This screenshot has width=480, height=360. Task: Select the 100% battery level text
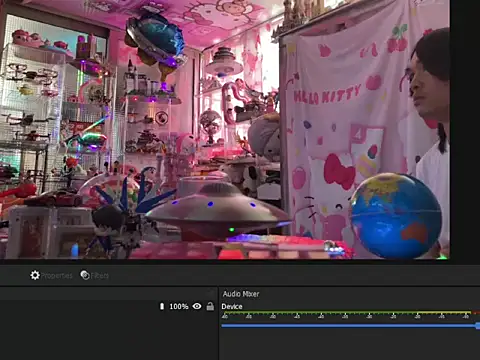[x=179, y=306]
